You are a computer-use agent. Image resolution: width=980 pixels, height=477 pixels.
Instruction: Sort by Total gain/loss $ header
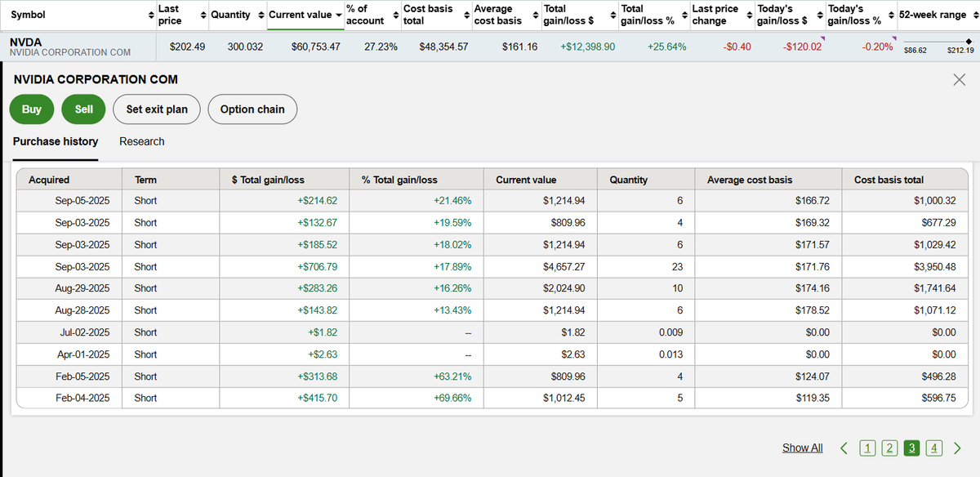568,15
